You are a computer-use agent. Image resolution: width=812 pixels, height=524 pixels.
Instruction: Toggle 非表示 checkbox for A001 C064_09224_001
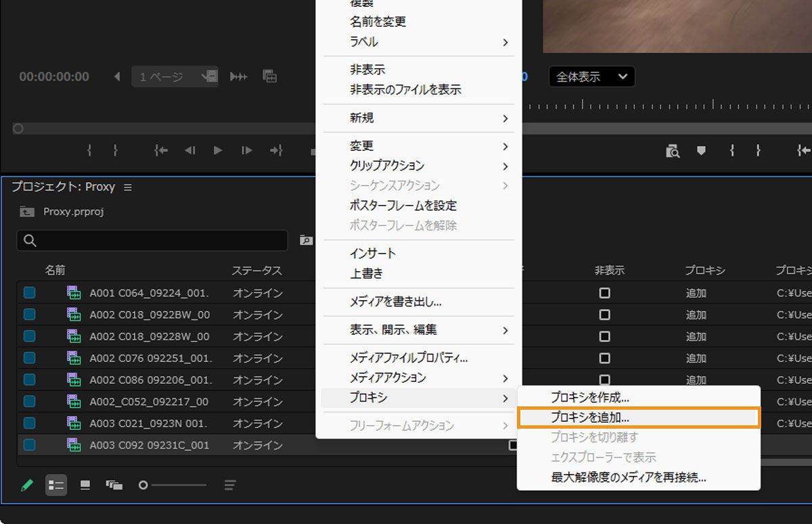604,292
